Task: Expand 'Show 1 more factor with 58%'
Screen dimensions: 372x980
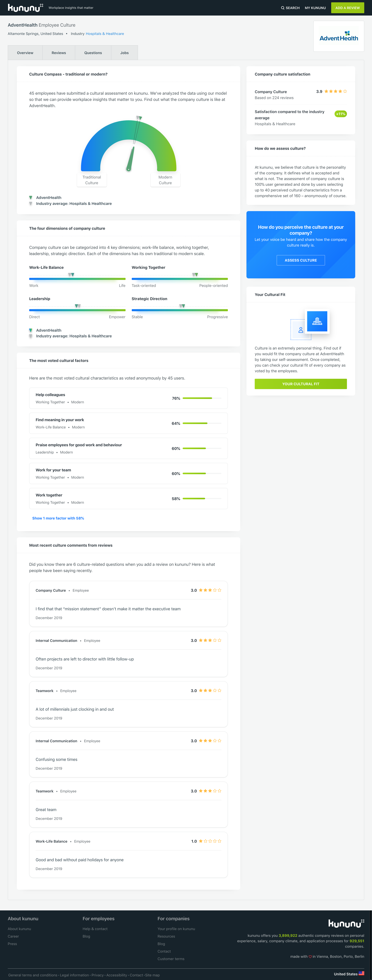Action: click(x=58, y=518)
